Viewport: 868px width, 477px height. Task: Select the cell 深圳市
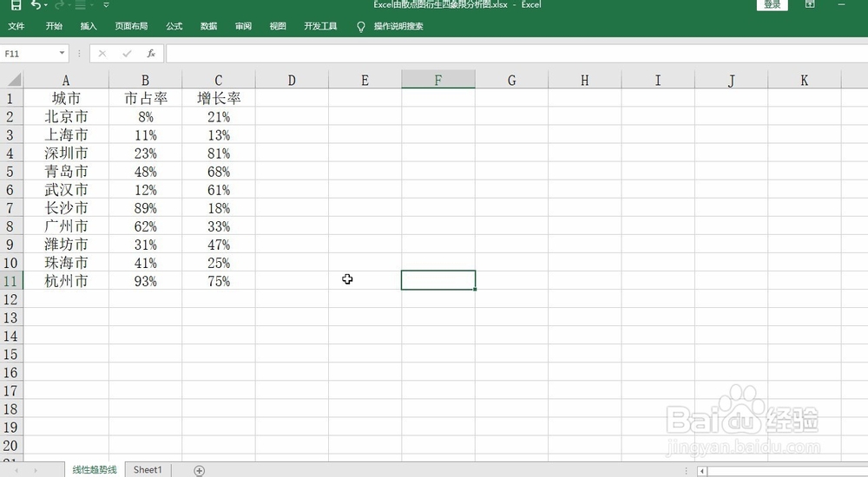(66, 154)
